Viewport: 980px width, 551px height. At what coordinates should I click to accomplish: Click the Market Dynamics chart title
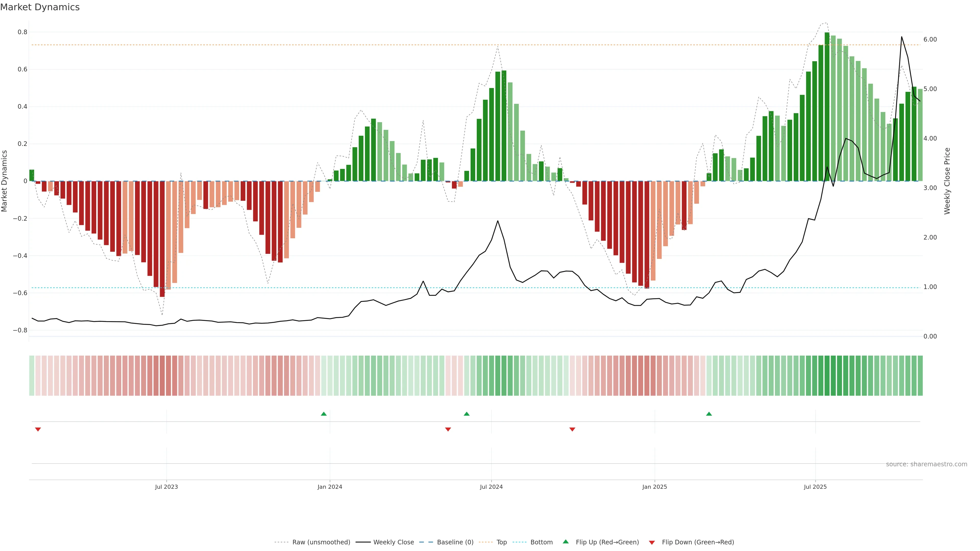40,7
